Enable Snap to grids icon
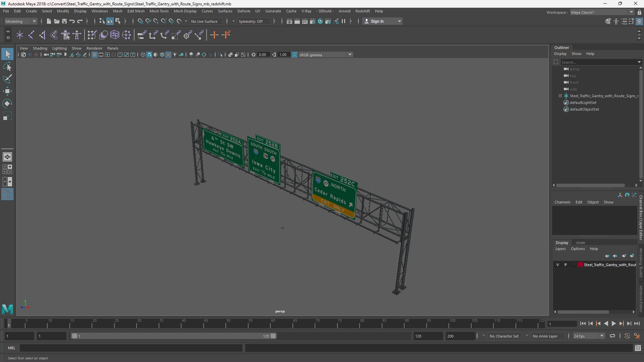The width and height of the screenshot is (644, 362). 140,21
